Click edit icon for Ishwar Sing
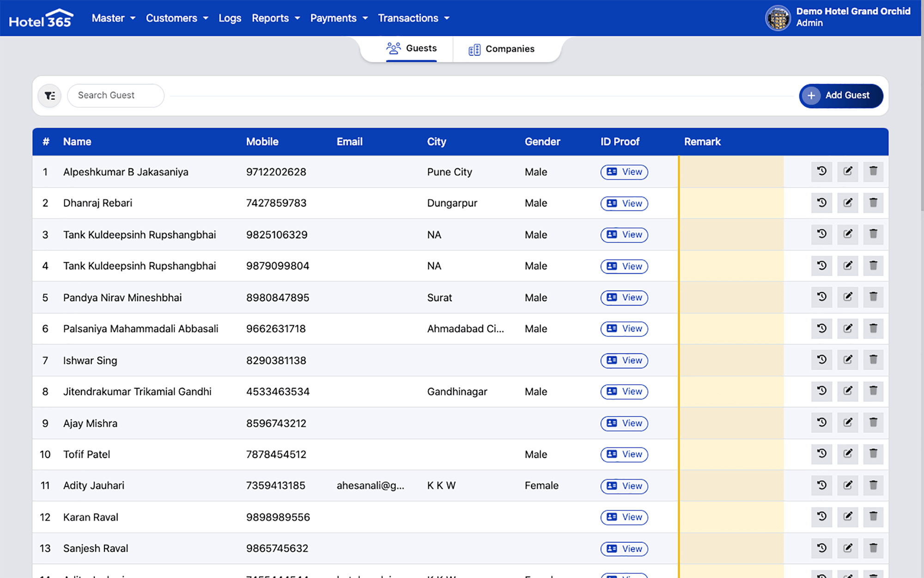 847,360
